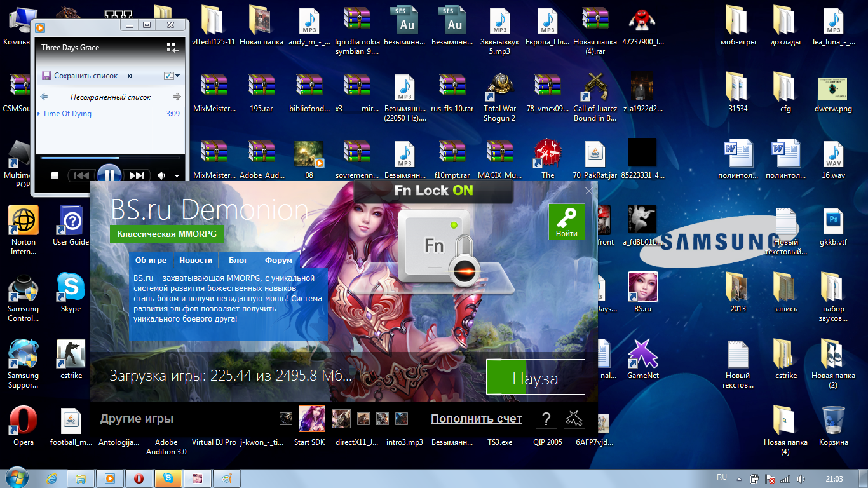Select the 16.wav audio file icon
Image resolution: width=868 pixels, height=488 pixels.
coord(833,159)
